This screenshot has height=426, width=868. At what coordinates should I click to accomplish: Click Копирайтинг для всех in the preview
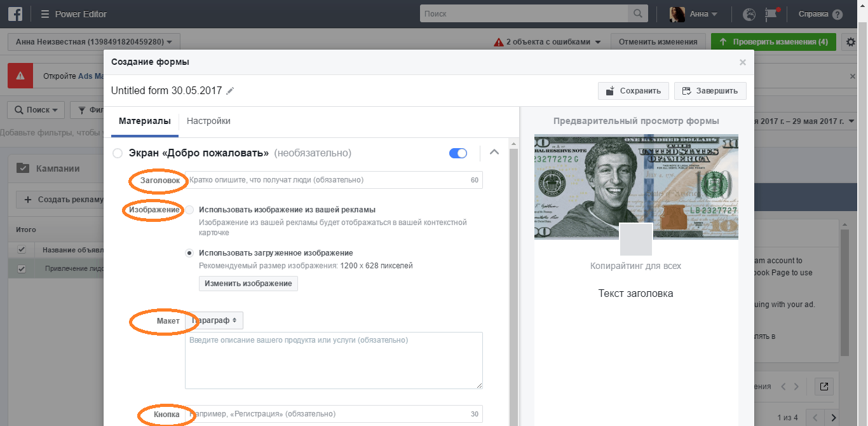pos(635,266)
